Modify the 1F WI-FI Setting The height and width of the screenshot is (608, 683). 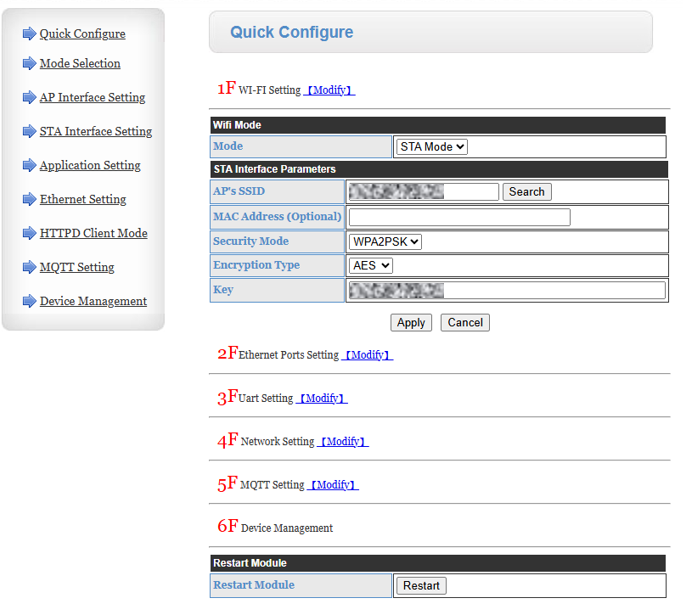pos(329,90)
